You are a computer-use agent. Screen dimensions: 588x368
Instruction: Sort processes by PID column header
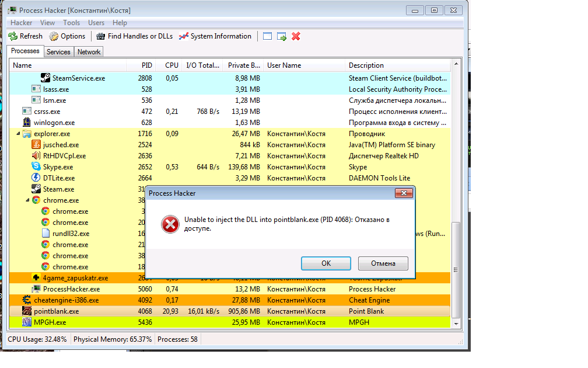pos(141,65)
